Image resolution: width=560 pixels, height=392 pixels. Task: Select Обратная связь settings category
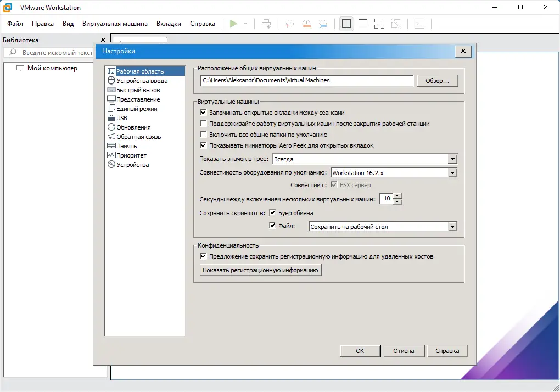tap(138, 136)
